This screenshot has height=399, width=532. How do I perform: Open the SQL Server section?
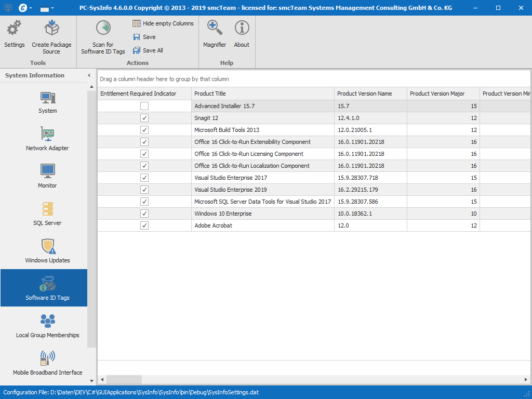coord(47,214)
